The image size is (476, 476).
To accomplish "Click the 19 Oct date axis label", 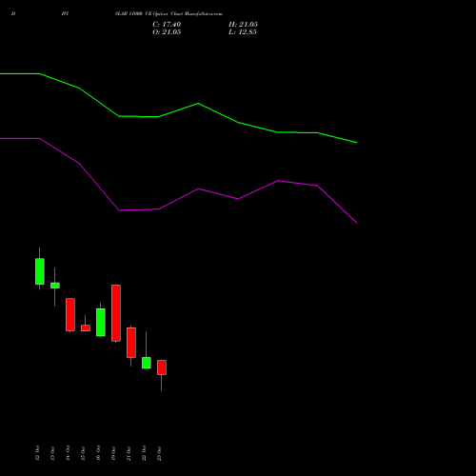I will point(113,453).
